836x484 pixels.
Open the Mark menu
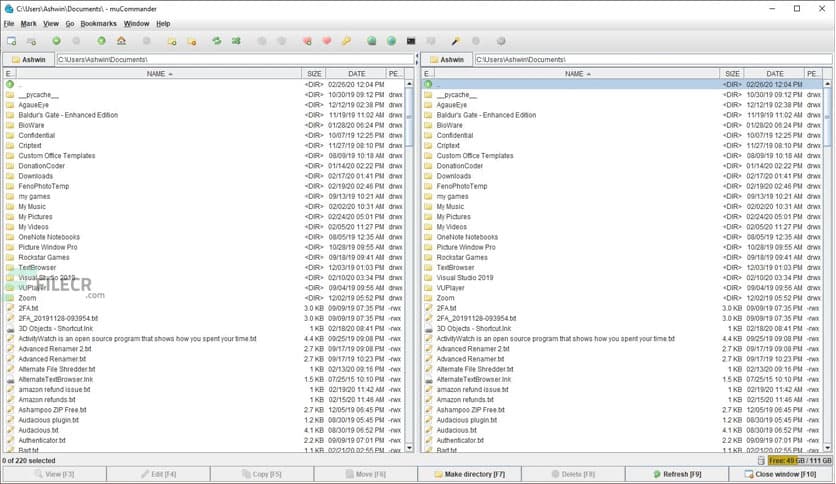point(28,23)
